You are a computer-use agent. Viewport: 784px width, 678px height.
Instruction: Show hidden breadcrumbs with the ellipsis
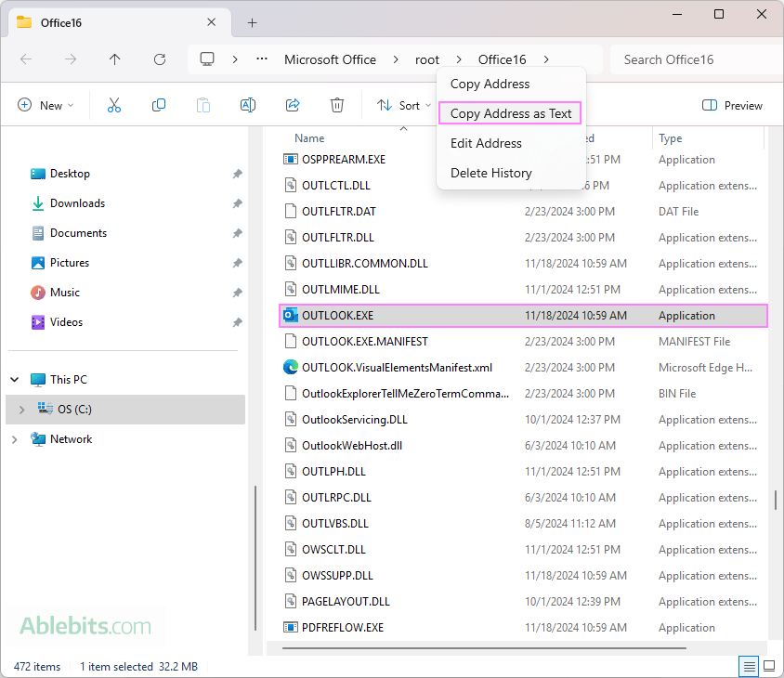tap(262, 59)
